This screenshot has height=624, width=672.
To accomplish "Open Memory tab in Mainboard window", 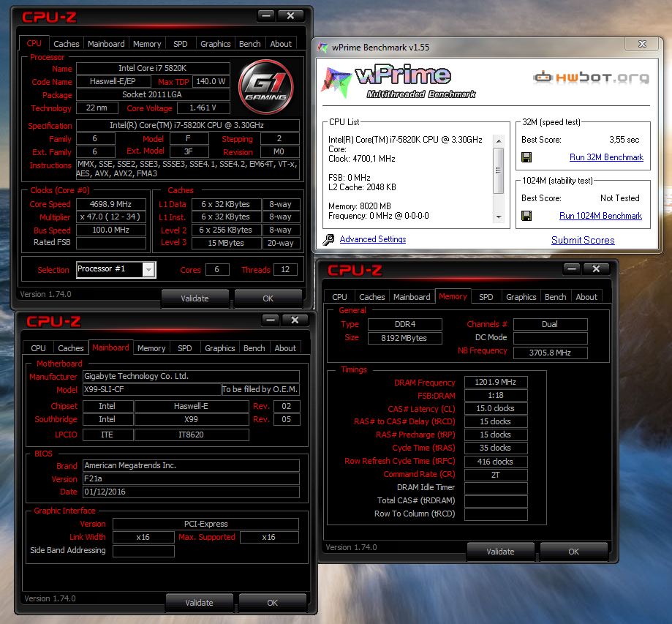I will [151, 348].
